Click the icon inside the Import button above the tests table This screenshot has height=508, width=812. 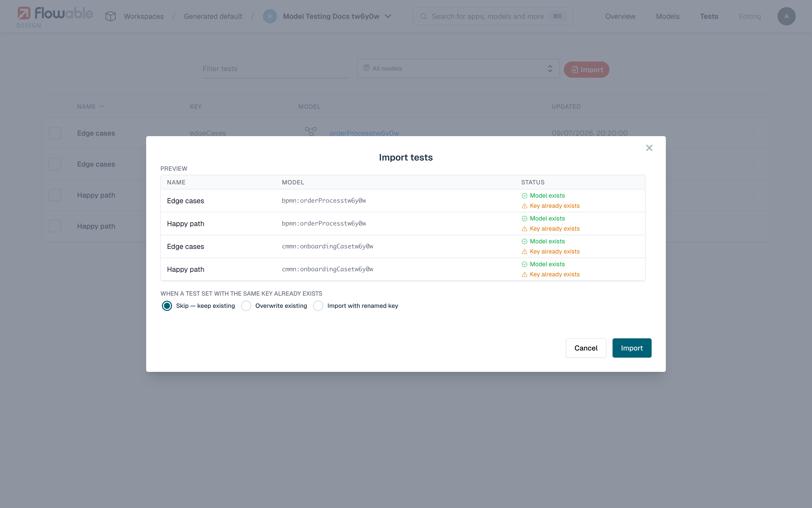(574, 70)
